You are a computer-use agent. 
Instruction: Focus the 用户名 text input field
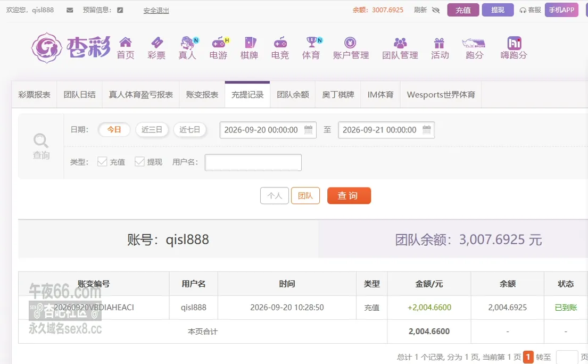pyautogui.click(x=253, y=162)
